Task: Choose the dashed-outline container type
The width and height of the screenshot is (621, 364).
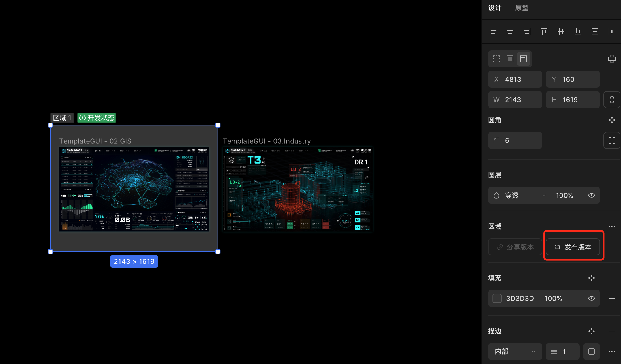Action: click(496, 59)
